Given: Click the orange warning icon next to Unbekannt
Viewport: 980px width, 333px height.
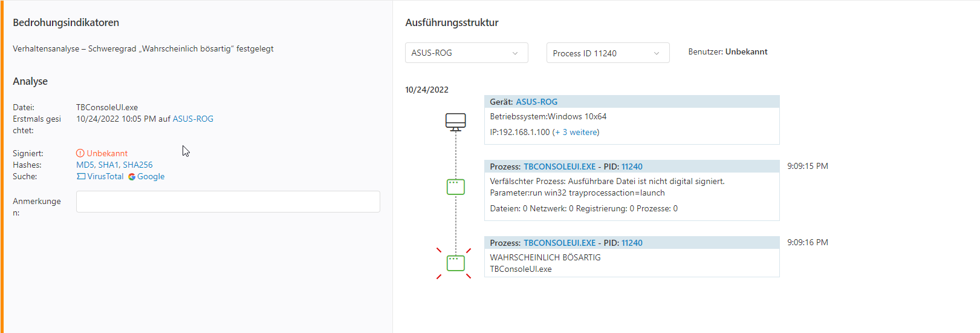Looking at the screenshot, I should coord(80,153).
